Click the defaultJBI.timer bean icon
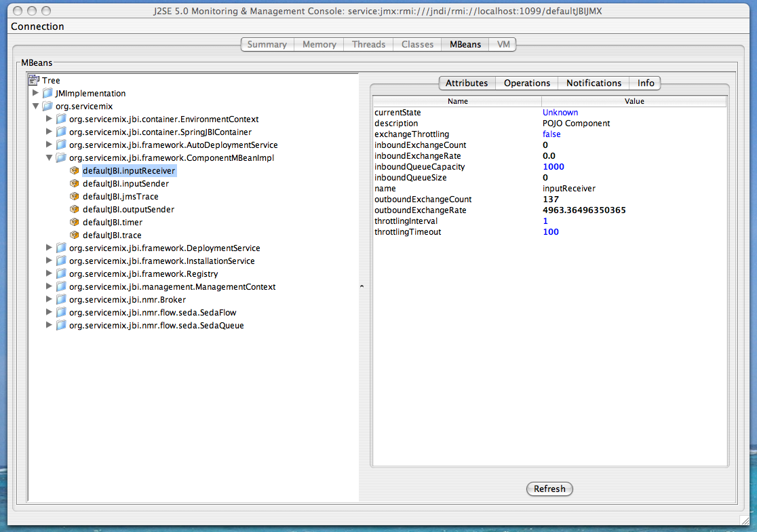Screen dimensions: 757x532 (x=75, y=223)
